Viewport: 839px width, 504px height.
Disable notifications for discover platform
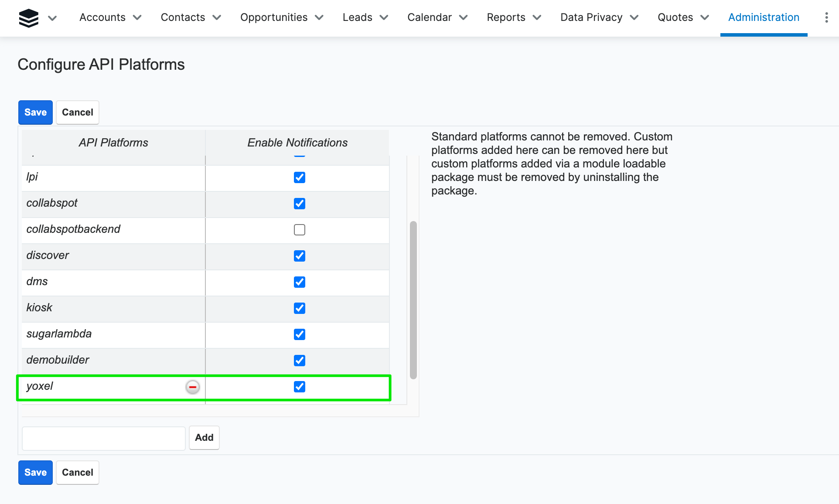(x=300, y=256)
